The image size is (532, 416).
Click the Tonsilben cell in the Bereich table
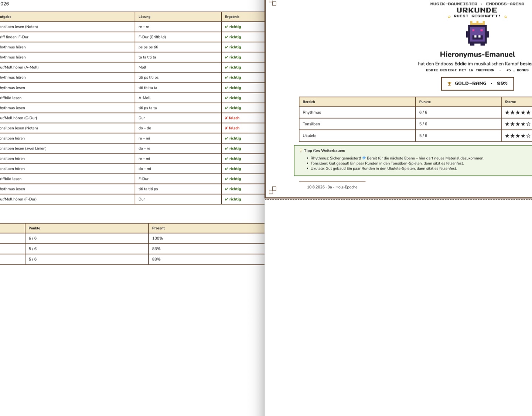357,124
